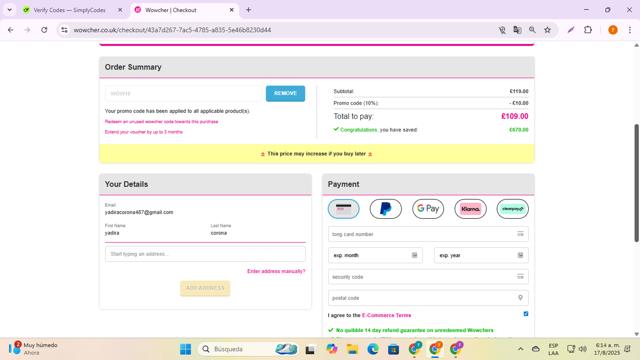The image size is (640, 360).
Task: Reload the Wowcher checkout page
Action: click(x=44, y=30)
